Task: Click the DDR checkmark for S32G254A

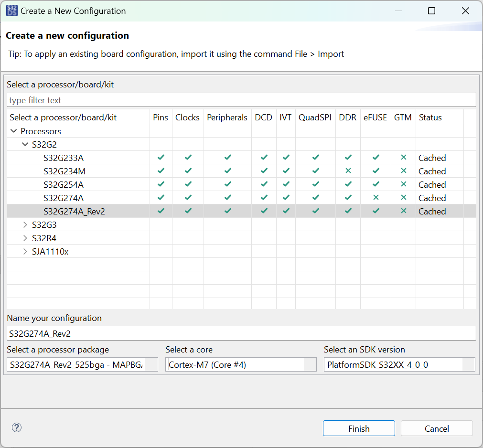Action: pos(347,184)
